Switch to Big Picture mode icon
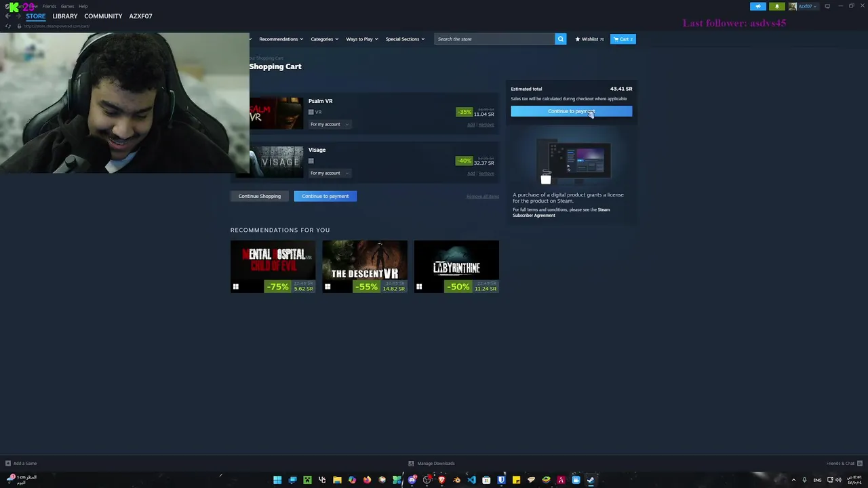This screenshot has height=488, width=868. 827,6
